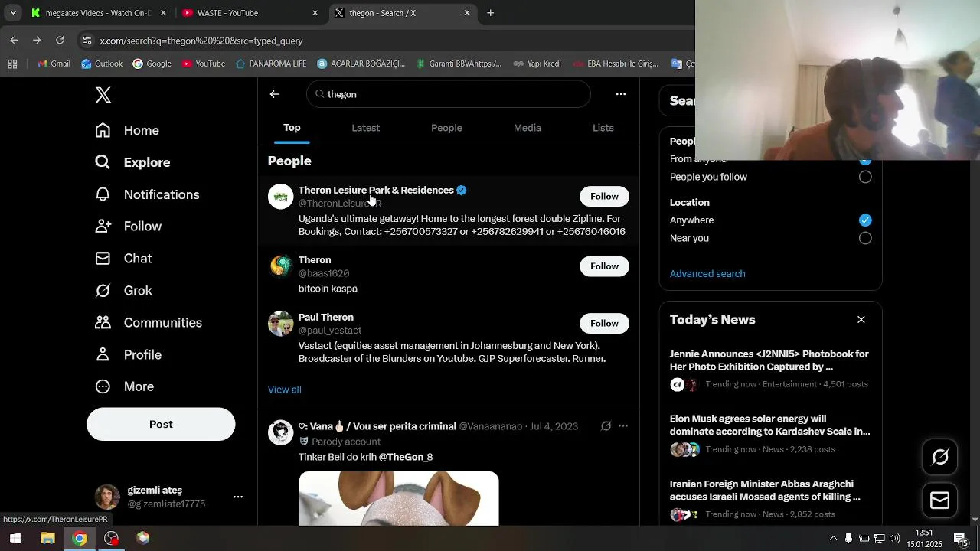Reload the page
The width and height of the screenshot is (980, 551).
tap(60, 41)
